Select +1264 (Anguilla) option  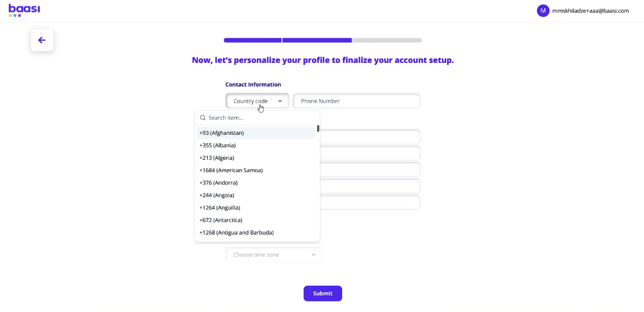pos(220,208)
